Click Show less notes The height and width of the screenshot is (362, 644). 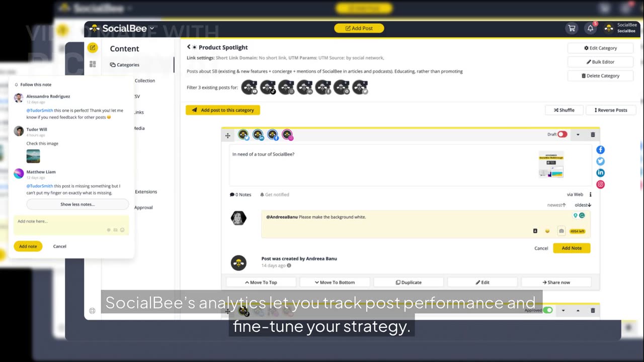[x=77, y=204]
